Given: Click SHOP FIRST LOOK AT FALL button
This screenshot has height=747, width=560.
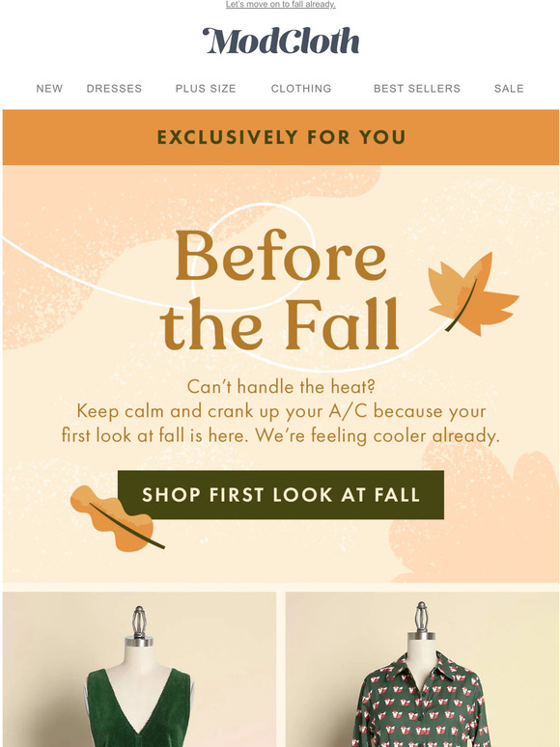Looking at the screenshot, I should tap(281, 495).
